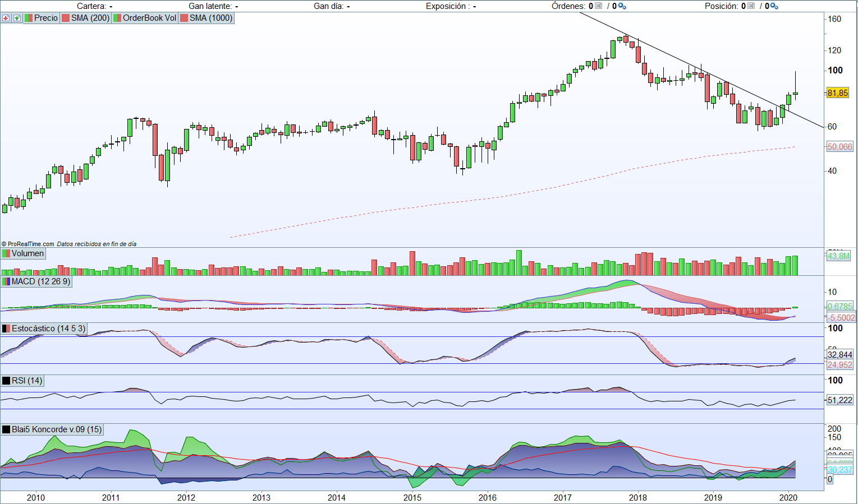Click the Gan latente field

tap(213, 6)
